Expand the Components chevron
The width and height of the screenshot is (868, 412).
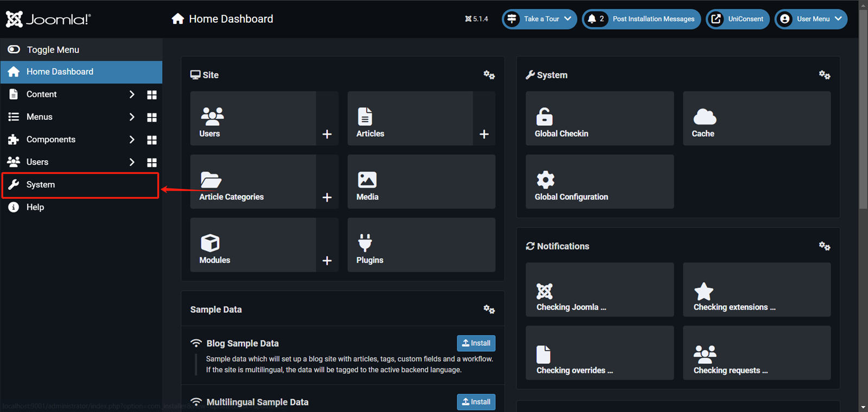(132, 139)
